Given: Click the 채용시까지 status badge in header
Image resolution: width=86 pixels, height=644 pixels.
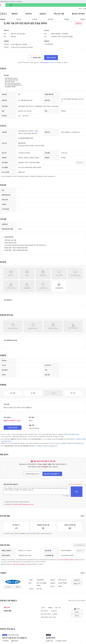Looking at the screenshot, I should (x=78, y=23).
